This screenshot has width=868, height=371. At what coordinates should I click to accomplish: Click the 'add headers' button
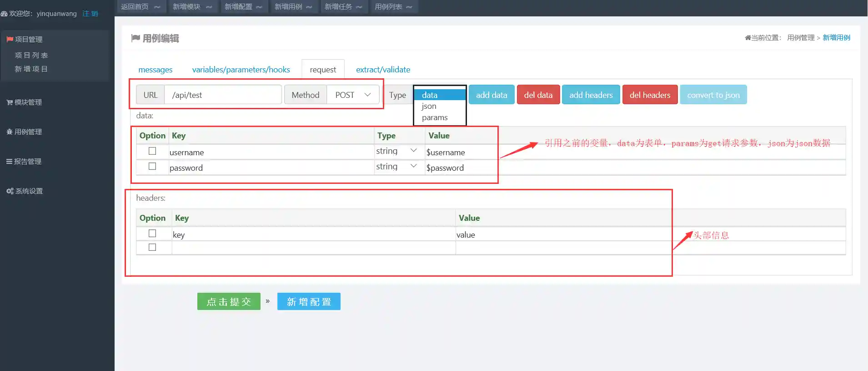click(591, 95)
